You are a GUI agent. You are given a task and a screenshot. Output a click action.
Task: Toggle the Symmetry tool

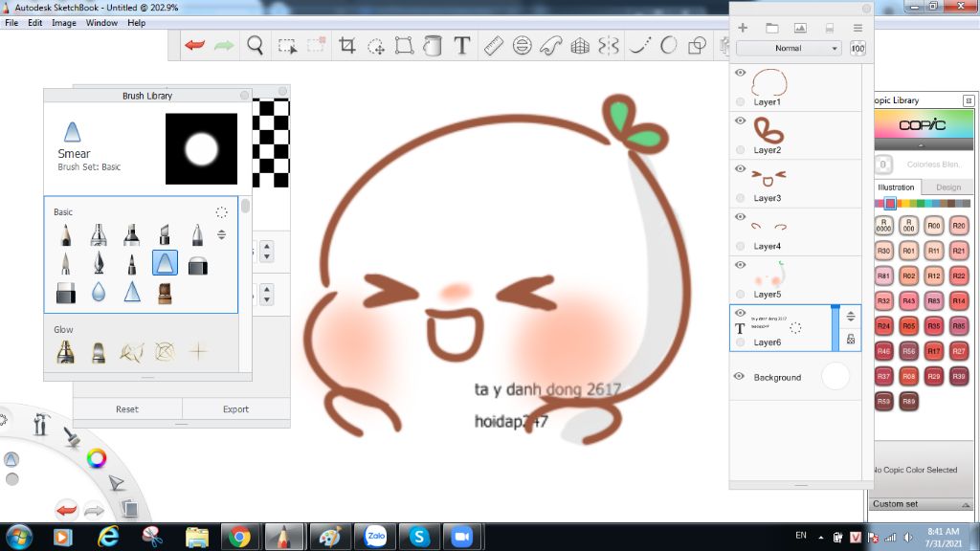[x=608, y=45]
